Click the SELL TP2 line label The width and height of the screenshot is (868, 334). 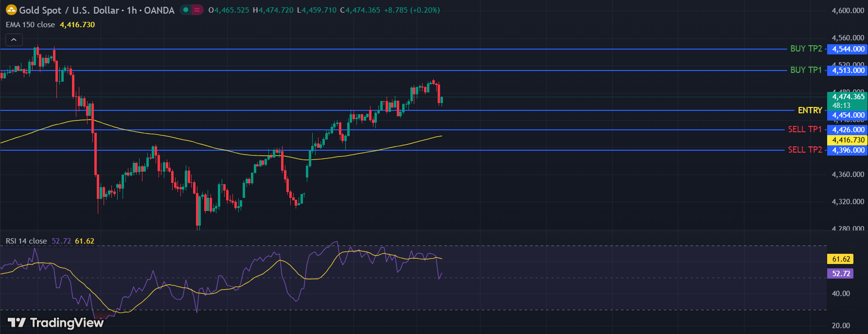pos(804,150)
